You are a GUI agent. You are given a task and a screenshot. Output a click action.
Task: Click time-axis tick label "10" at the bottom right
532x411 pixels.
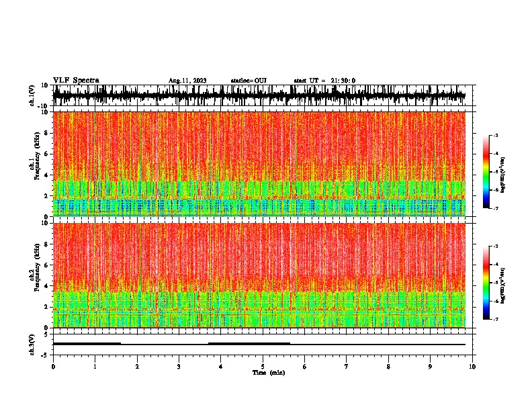point(472,367)
